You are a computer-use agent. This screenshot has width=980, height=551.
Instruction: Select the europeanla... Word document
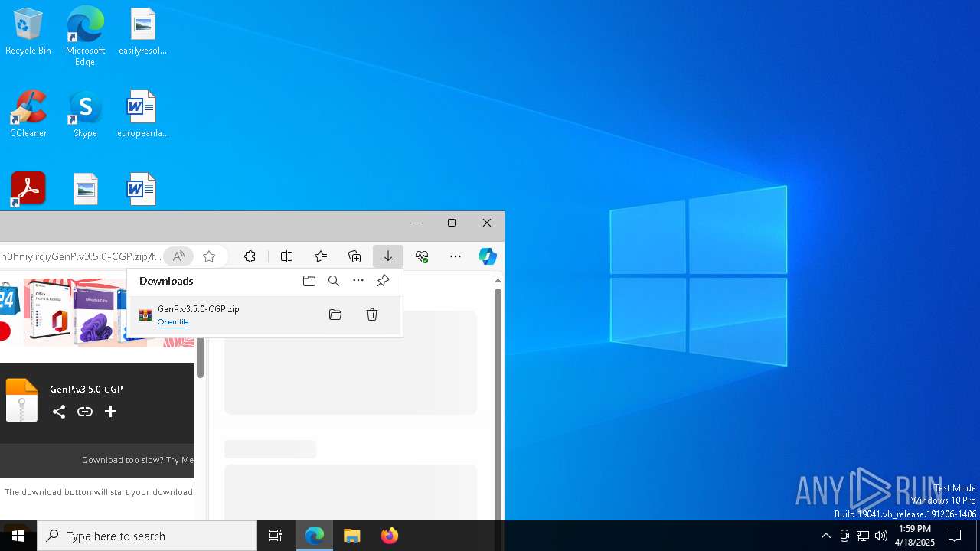point(142,114)
